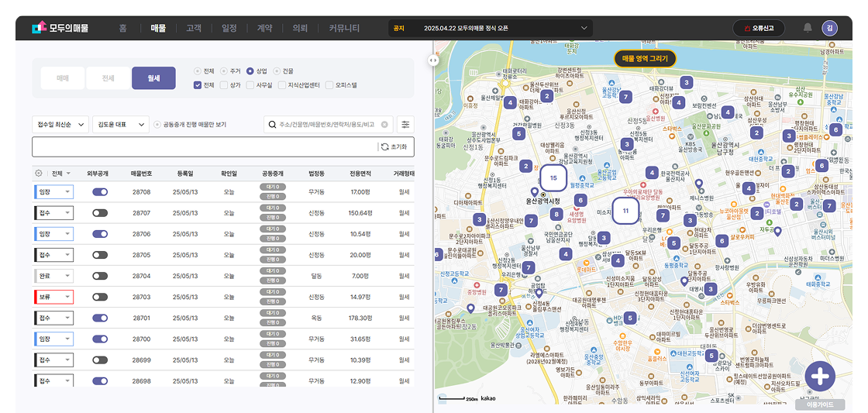Open the map cluster marker 15
The width and height of the screenshot is (868, 413).
pyautogui.click(x=553, y=177)
